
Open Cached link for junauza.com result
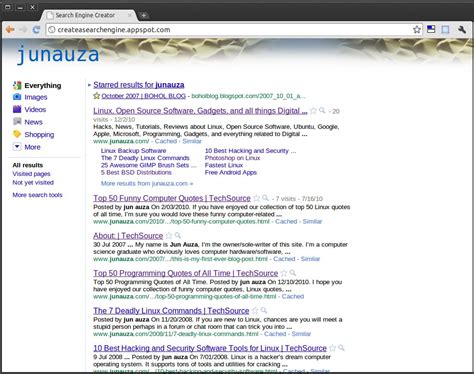(x=166, y=141)
